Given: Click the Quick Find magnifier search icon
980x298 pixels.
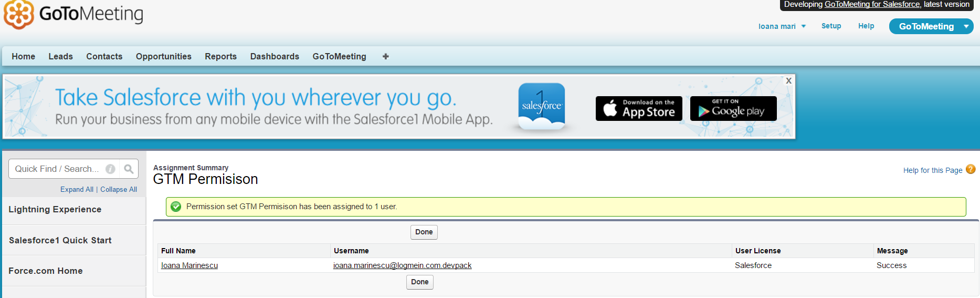Looking at the screenshot, I should click(129, 169).
